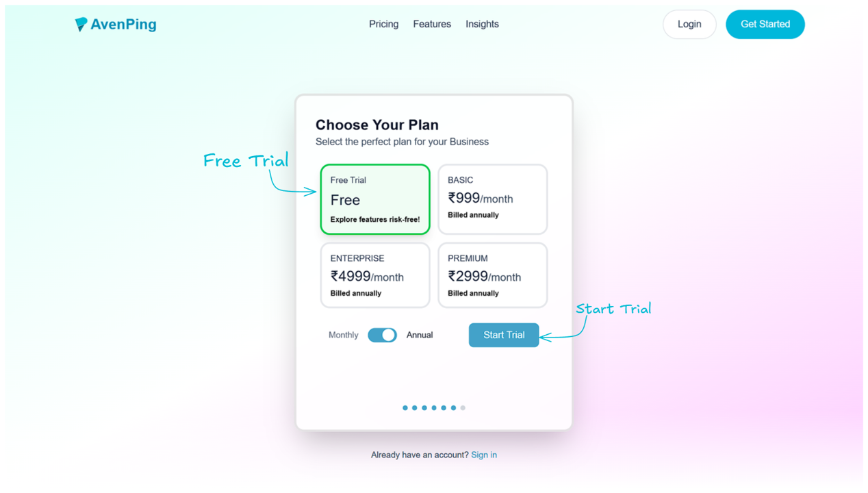
Task: Switch the billing toggle back to Monthly
Action: pos(382,335)
